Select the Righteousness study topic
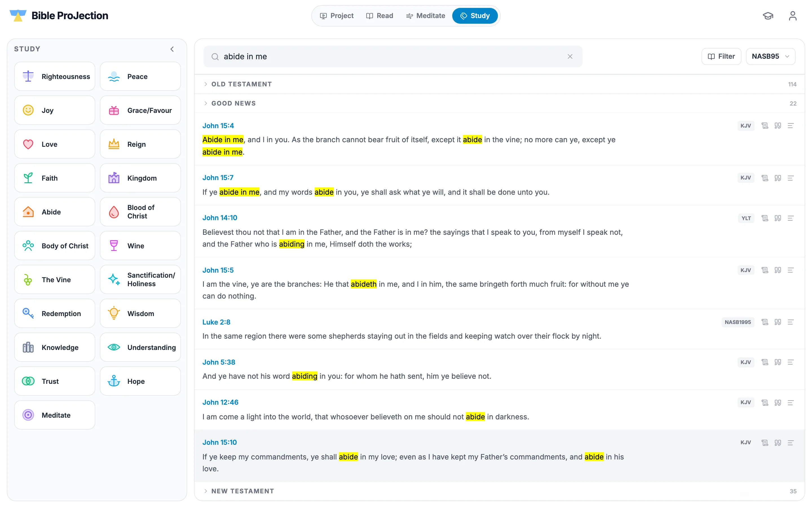 pos(55,76)
